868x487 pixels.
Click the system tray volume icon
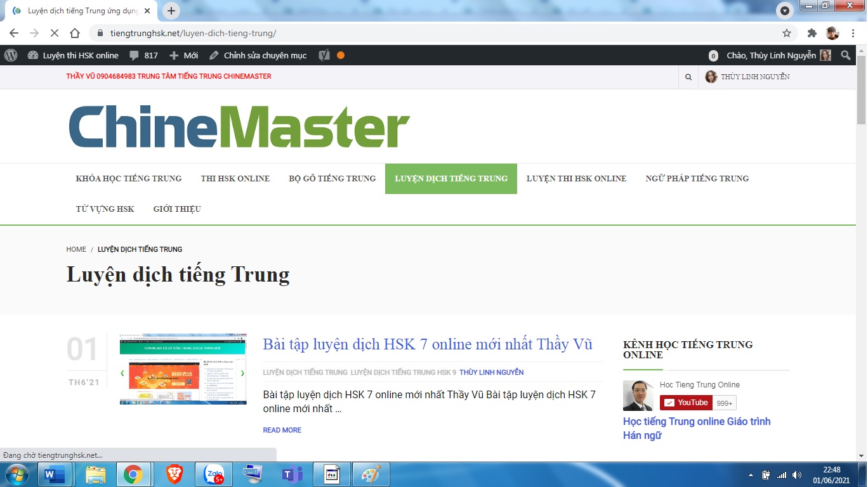click(797, 475)
